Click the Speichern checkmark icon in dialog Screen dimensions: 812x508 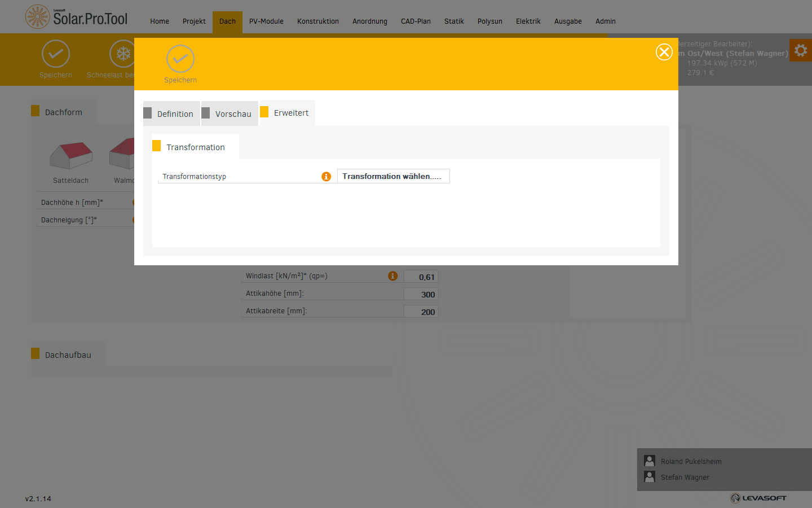[180, 59]
